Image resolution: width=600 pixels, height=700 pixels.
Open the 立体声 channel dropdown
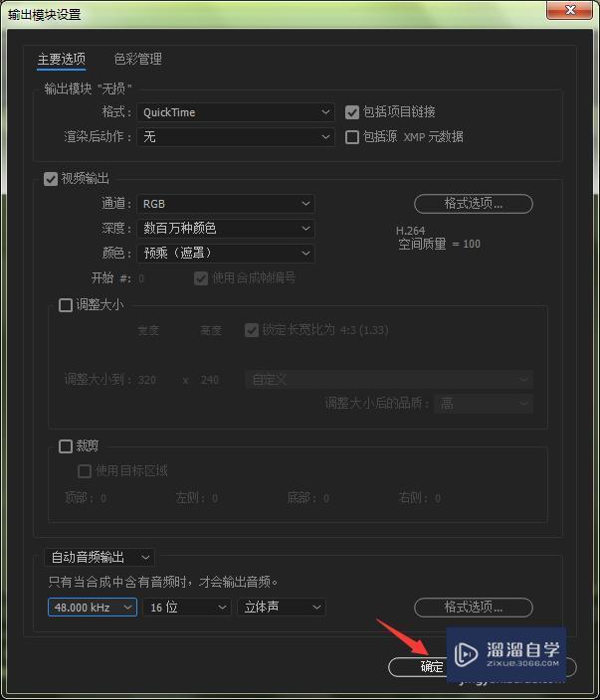coord(282,608)
